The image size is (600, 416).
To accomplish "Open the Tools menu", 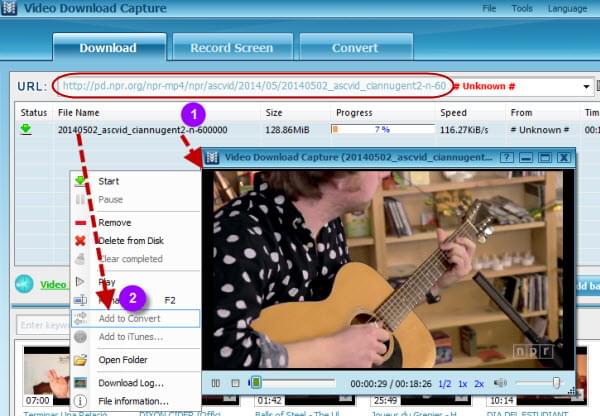I will click(522, 8).
